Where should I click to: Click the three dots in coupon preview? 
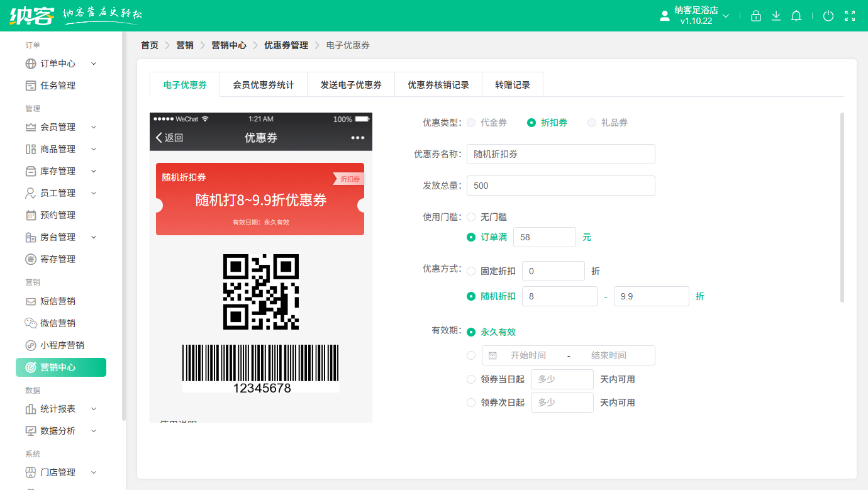point(358,138)
